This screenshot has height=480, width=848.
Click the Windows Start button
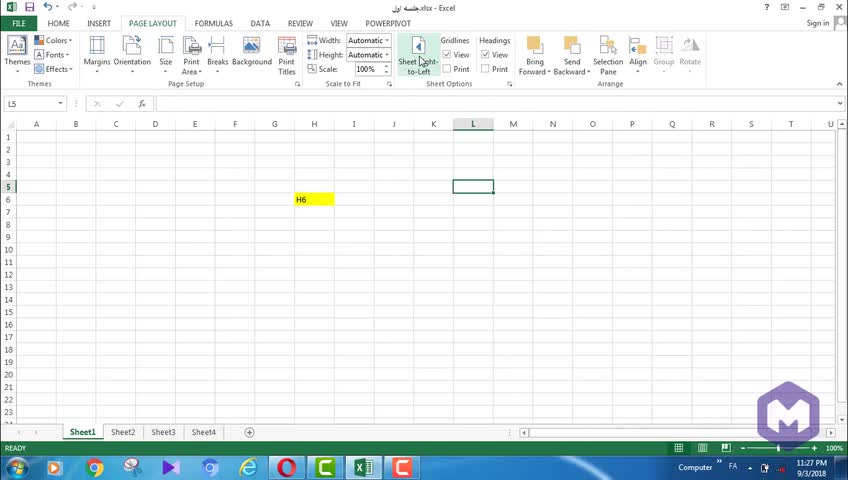click(17, 467)
